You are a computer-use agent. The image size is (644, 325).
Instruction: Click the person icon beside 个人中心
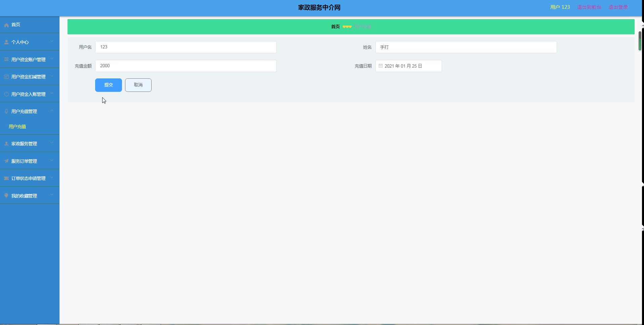[x=6, y=42]
